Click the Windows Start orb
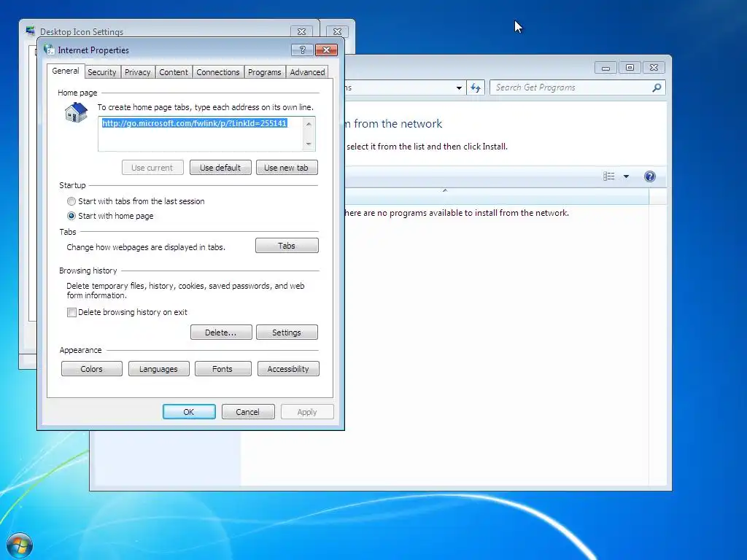 tap(20, 545)
